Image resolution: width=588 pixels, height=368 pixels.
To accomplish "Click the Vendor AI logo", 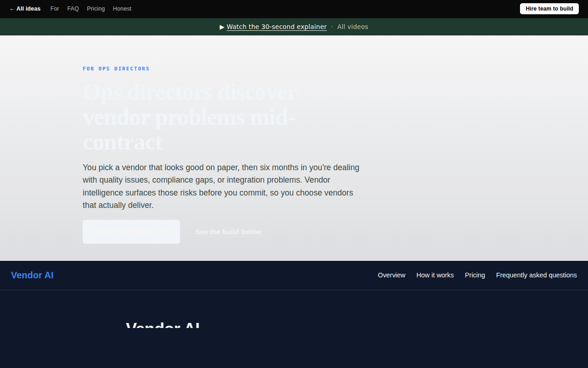I will tap(32, 275).
